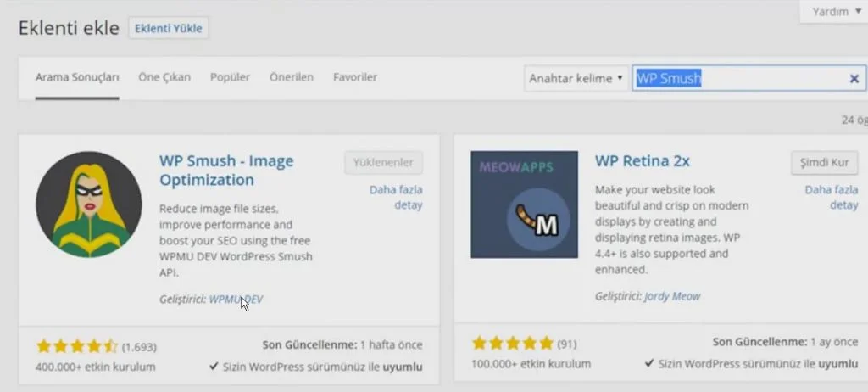The image size is (868, 392).
Task: Open the Öne Çıkan tab
Action: pyautogui.click(x=164, y=77)
